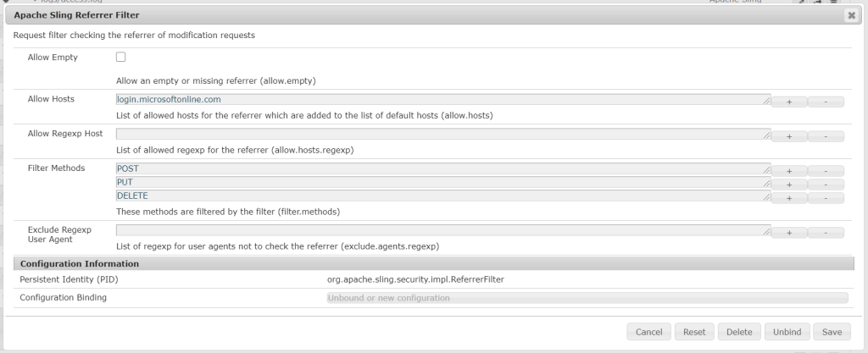Viewport: 868px width, 353px height.
Task: Close the Apache Sling Referrer Filter dialog
Action: coord(850,15)
